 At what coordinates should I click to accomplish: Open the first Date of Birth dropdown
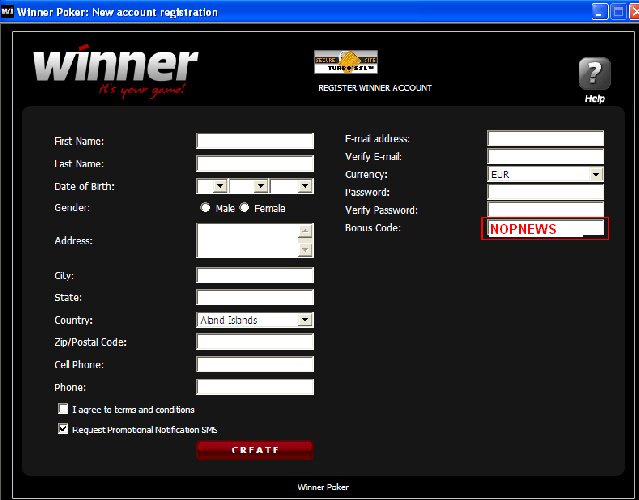point(220,186)
